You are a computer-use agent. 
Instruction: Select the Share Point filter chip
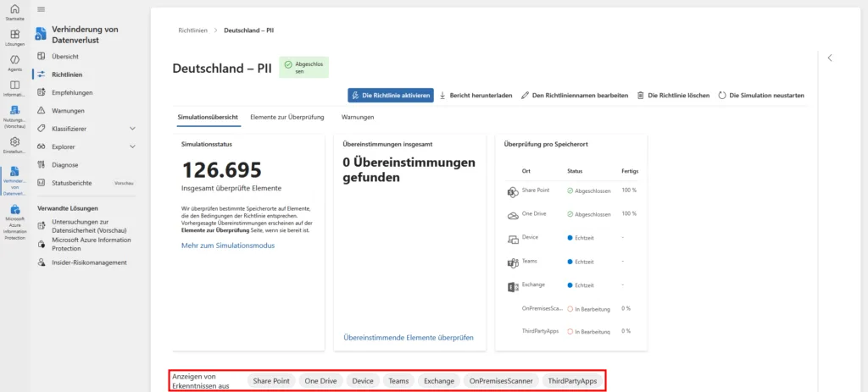click(270, 381)
